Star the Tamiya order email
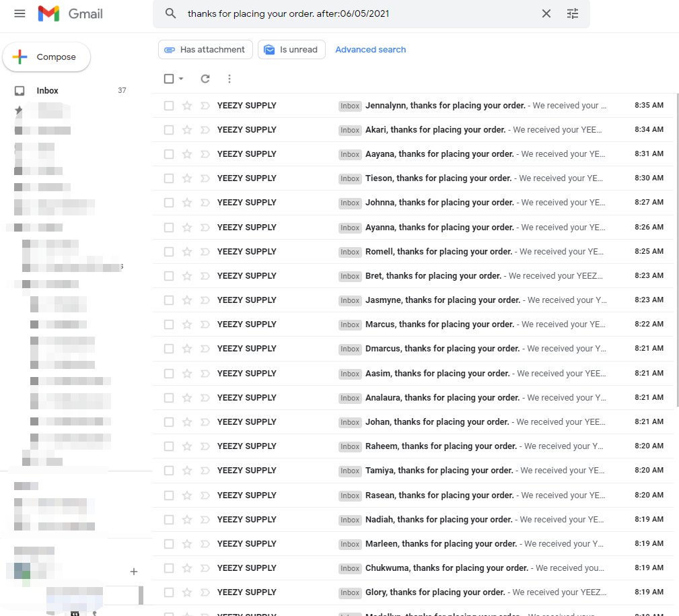 pyautogui.click(x=187, y=471)
